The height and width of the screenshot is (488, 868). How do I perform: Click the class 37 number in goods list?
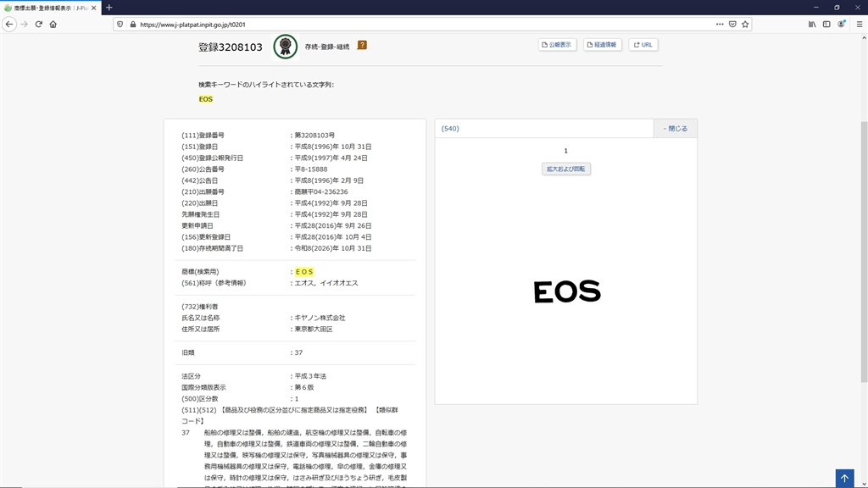click(x=186, y=433)
